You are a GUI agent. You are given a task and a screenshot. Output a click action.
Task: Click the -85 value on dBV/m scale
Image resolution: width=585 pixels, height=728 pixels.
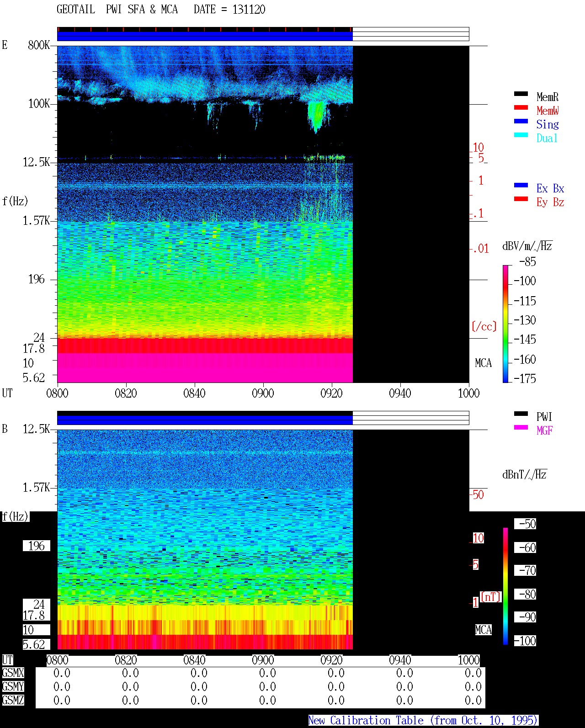527,262
